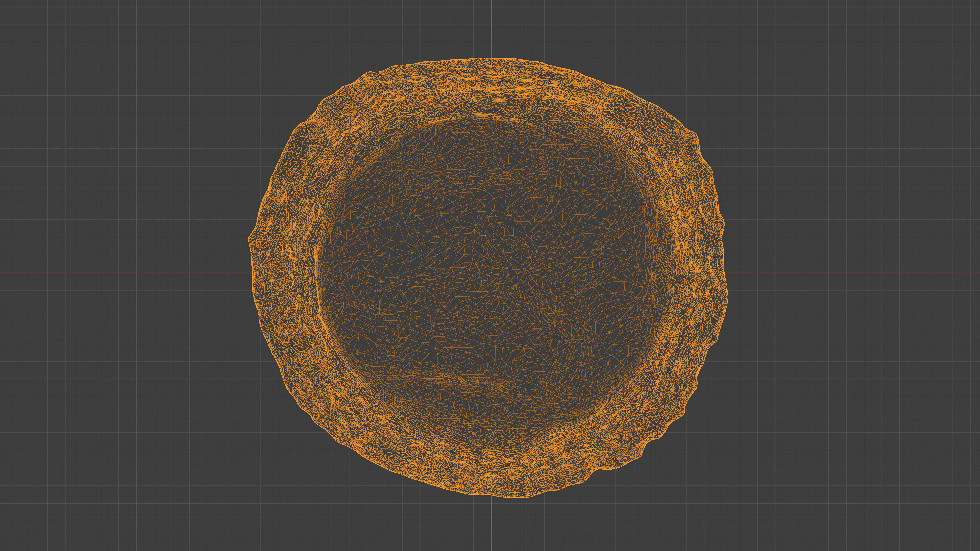The image size is (980, 551).
Task: Select the orange wireframe bowl mesh
Action: pyautogui.click(x=488, y=278)
